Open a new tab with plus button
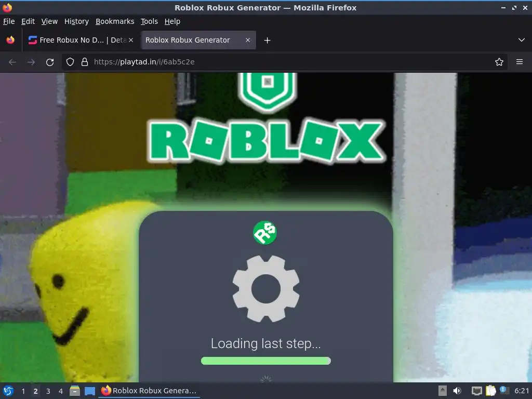This screenshot has height=399, width=532. click(x=268, y=41)
